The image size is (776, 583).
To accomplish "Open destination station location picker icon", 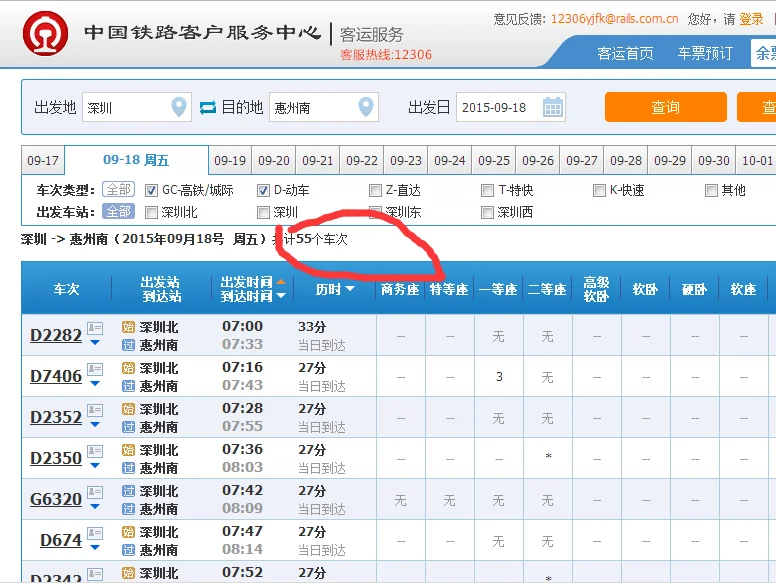I will click(366, 106).
